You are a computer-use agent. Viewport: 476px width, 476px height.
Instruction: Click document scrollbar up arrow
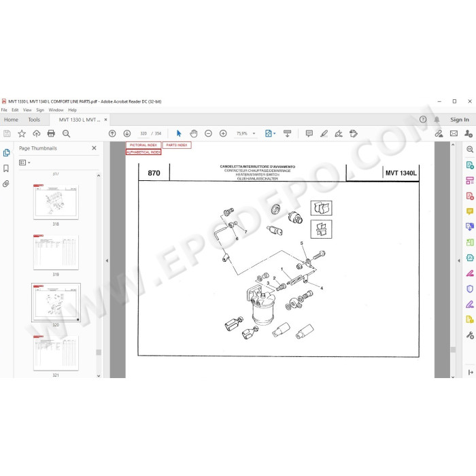pos(453,145)
